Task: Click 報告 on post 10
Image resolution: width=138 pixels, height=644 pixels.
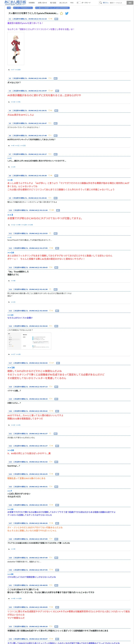Action: click(x=58, y=210)
